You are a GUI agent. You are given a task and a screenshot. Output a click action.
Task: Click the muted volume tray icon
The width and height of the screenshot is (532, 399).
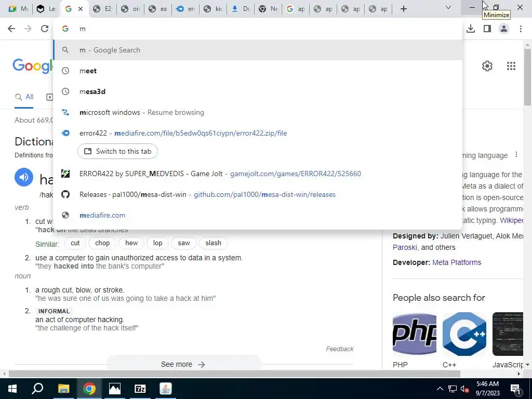(464, 389)
